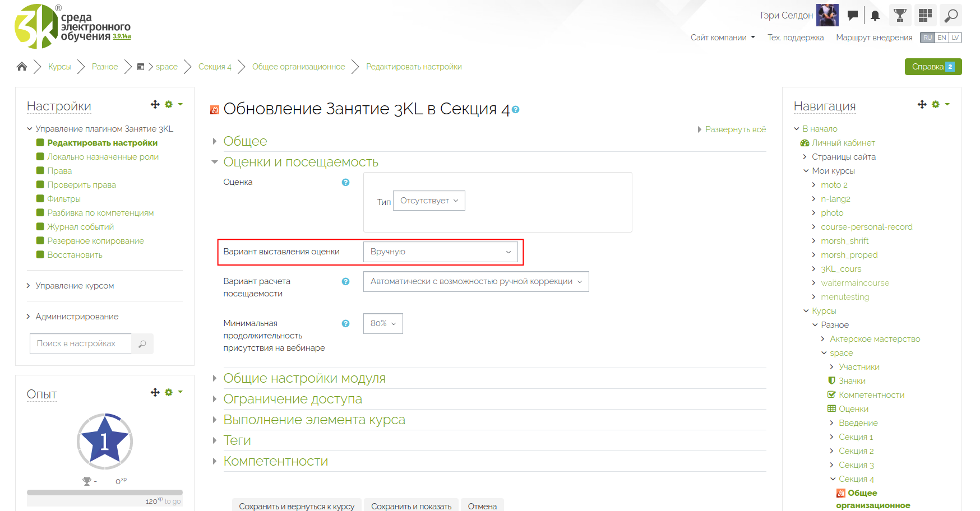This screenshot has height=511, width=980.
Task: Open the grid apps menu icon
Action: click(x=925, y=16)
